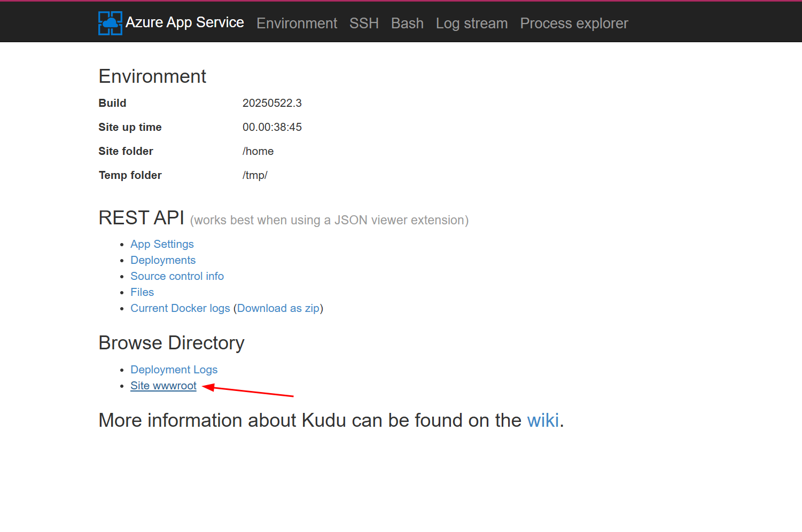Select the /tmp/ temp folder value
This screenshot has width=802, height=532.
tap(255, 175)
